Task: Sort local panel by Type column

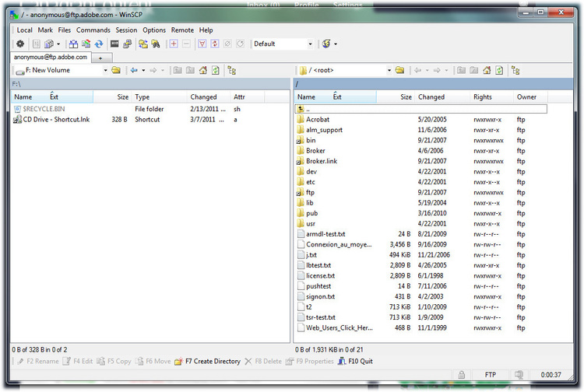Action: pyautogui.click(x=159, y=97)
